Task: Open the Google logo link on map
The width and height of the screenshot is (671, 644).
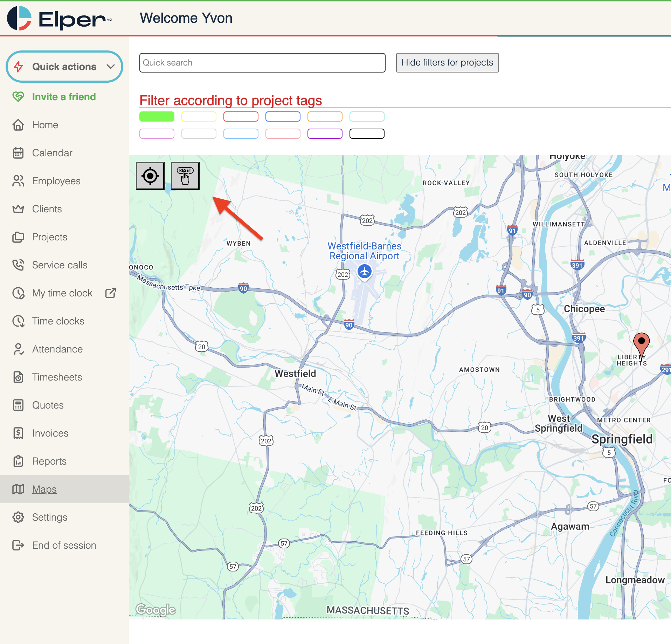Action: tap(155, 610)
